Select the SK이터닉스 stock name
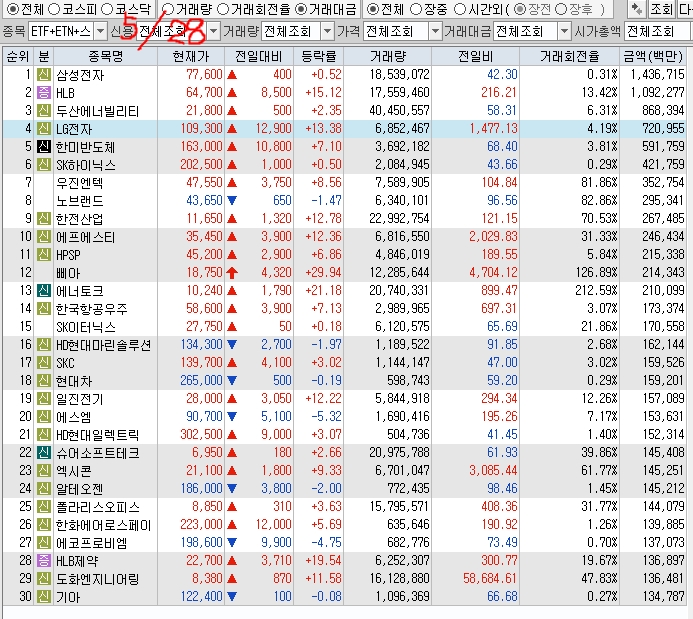Screen dimensions: 693x619 86,327
